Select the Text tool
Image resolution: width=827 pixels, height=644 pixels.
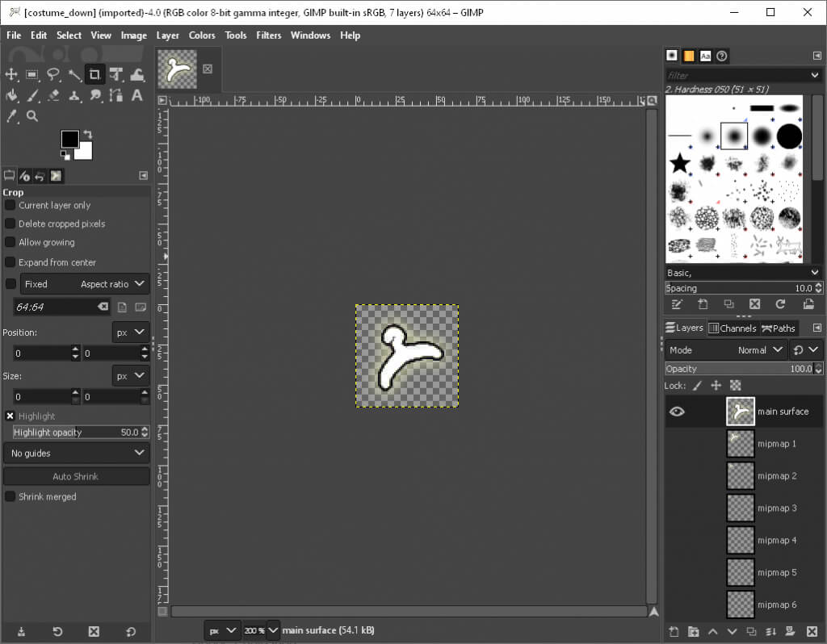(137, 96)
